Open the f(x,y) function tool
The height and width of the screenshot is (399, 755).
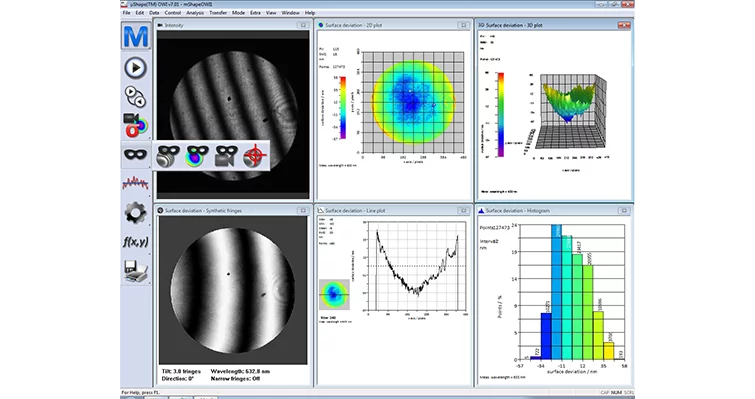[135, 242]
